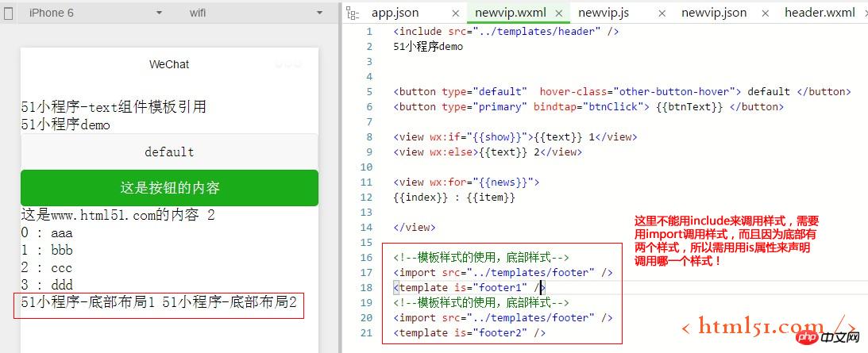The image size is (868, 353).
Task: Select the header.wxml tab
Action: (820, 13)
